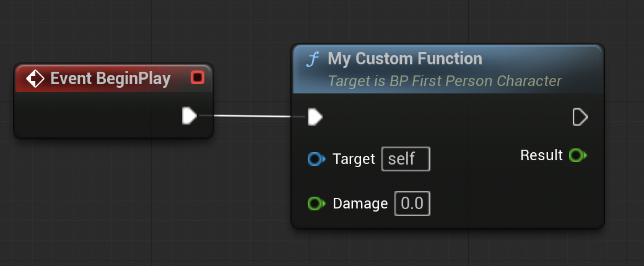Image resolution: width=644 pixels, height=266 pixels.
Task: Click the Event BeginPlay execution output pin
Action: [189, 116]
